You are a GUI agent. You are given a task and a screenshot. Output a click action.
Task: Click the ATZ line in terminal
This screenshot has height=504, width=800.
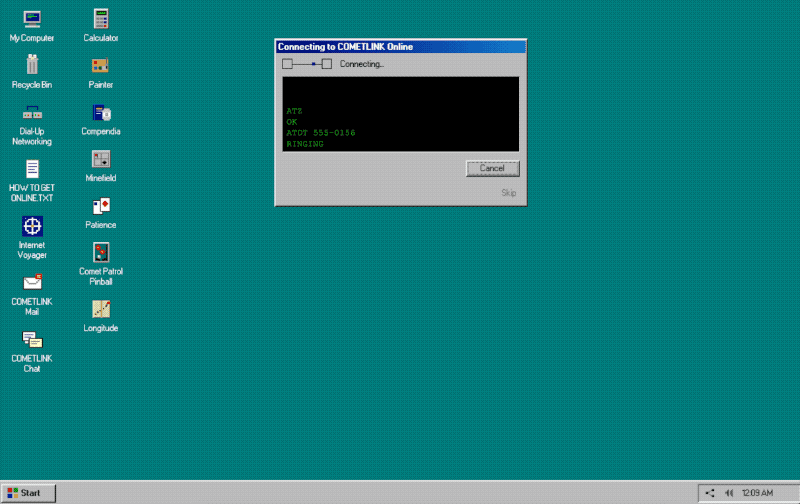pos(294,111)
